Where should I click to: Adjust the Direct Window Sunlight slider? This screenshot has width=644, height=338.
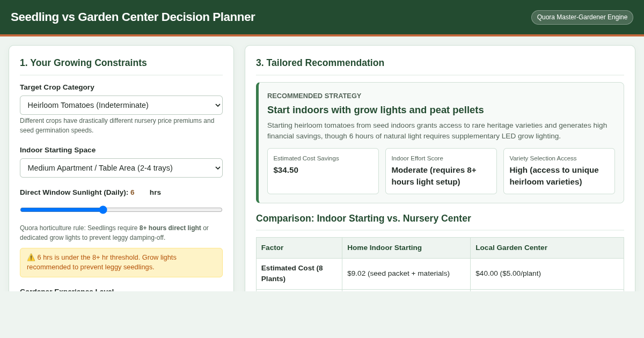coord(121,210)
